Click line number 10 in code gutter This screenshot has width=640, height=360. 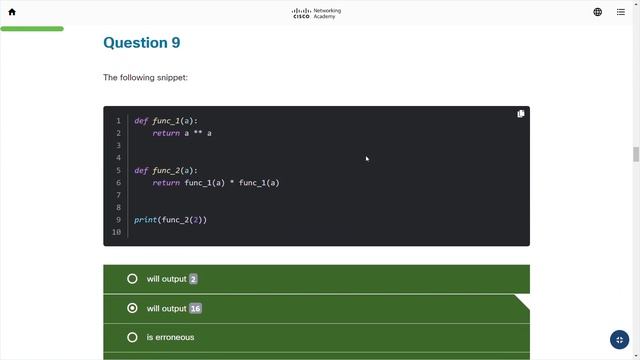pyautogui.click(x=117, y=232)
